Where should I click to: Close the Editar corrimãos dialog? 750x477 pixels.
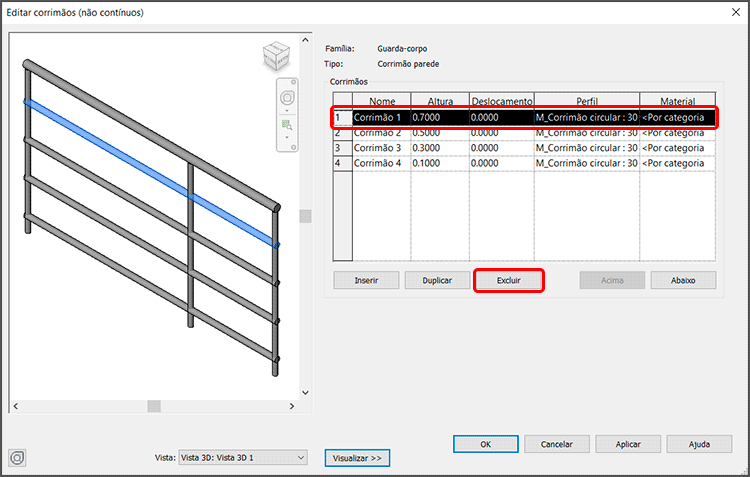[731, 15]
